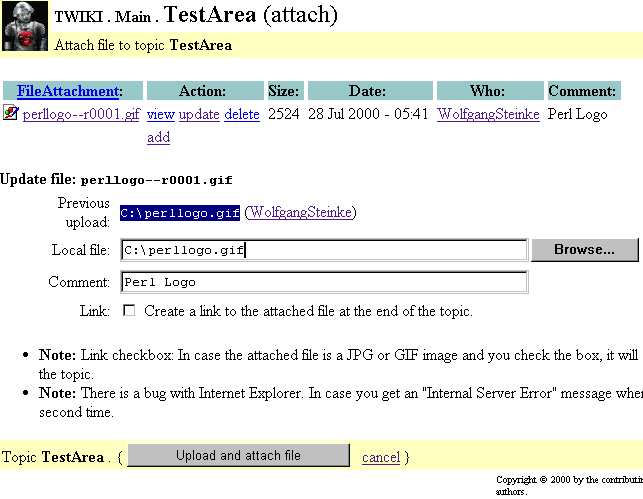643x499 pixels.
Task: Click the update action link
Action: [x=199, y=114]
